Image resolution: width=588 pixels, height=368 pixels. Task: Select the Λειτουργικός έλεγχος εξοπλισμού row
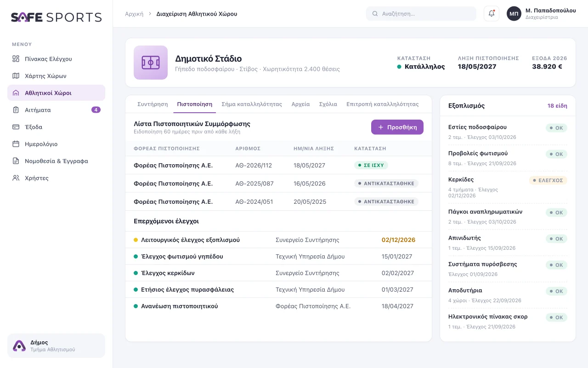tap(278, 240)
